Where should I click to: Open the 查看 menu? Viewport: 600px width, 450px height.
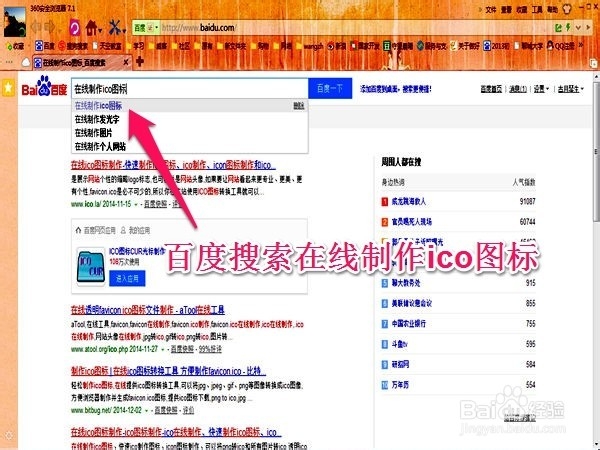point(506,10)
